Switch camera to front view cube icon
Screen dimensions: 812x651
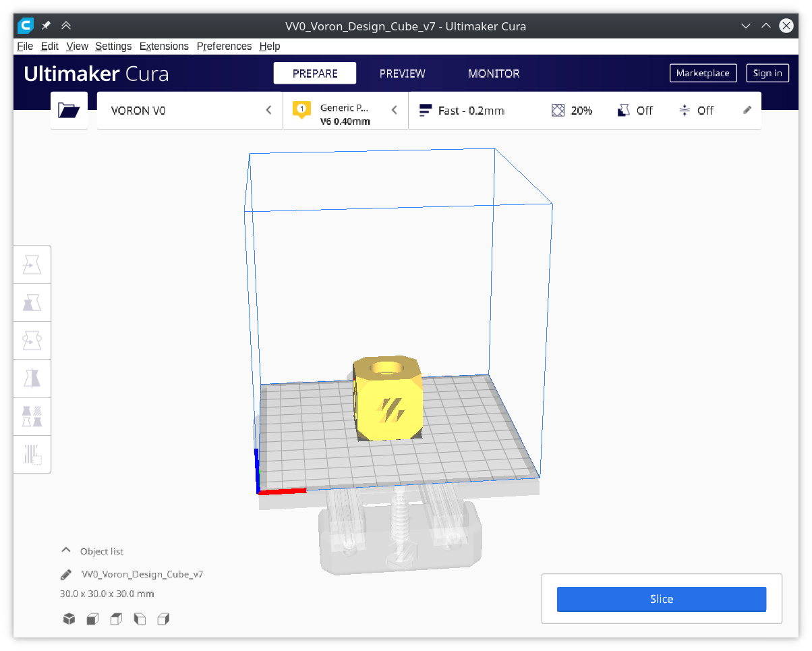92,619
